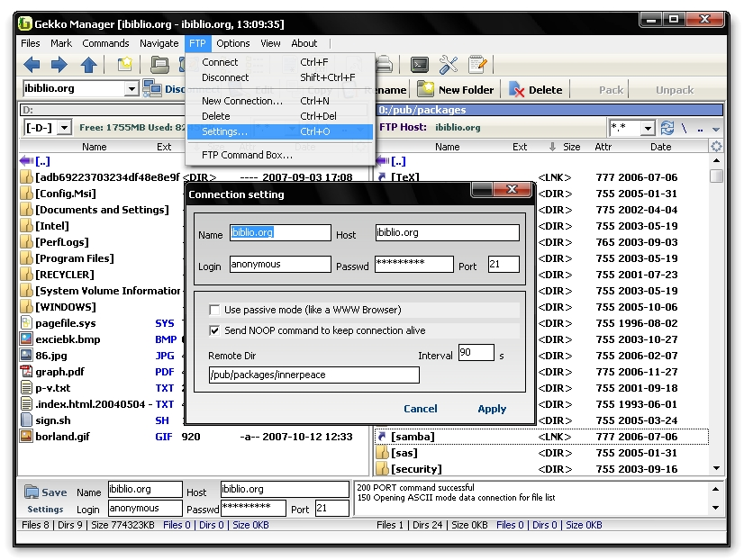The height and width of the screenshot is (560, 744).
Task: Click the Delete button with red X
Action: pyautogui.click(x=536, y=90)
